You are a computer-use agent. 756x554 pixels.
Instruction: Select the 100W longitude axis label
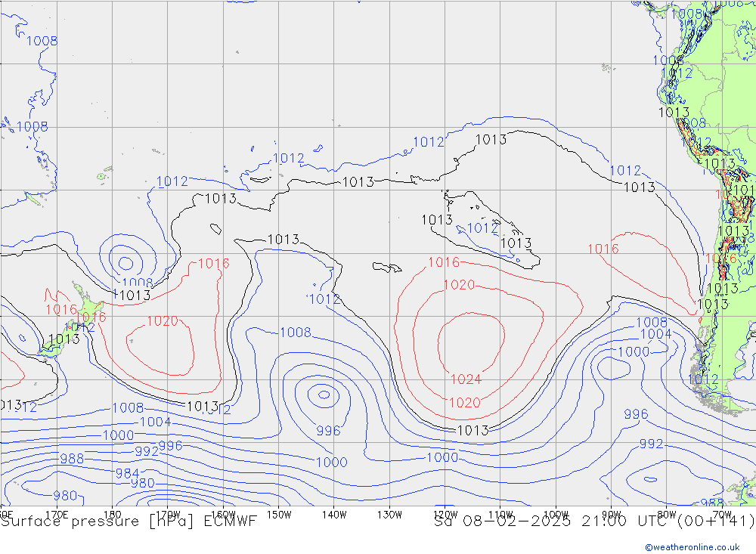(x=556, y=515)
